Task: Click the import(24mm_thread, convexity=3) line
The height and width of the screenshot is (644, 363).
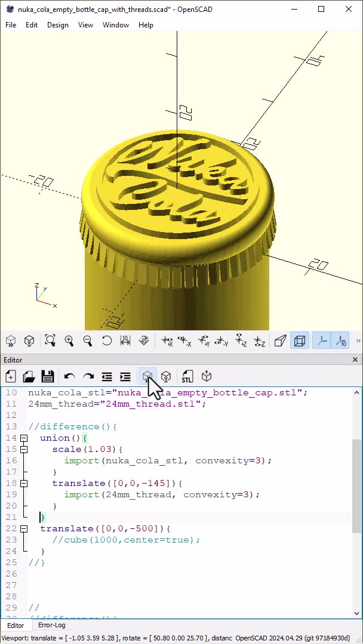Action: coord(162,495)
